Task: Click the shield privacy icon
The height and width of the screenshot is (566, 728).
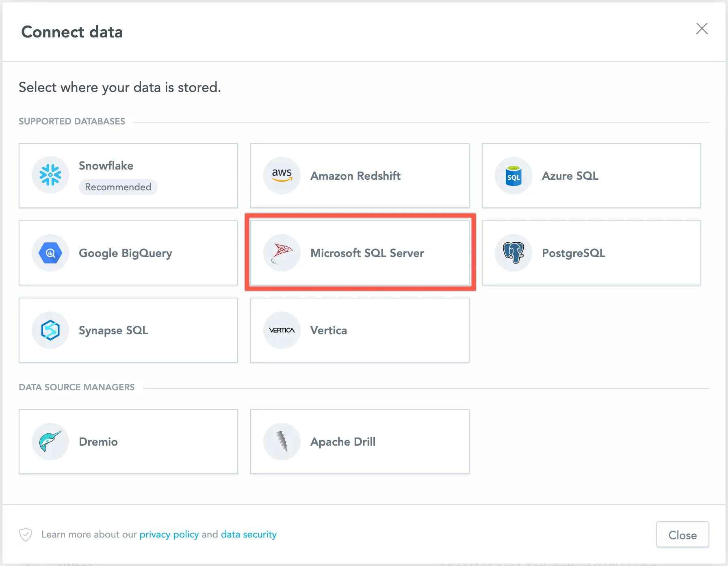Action: (x=26, y=534)
